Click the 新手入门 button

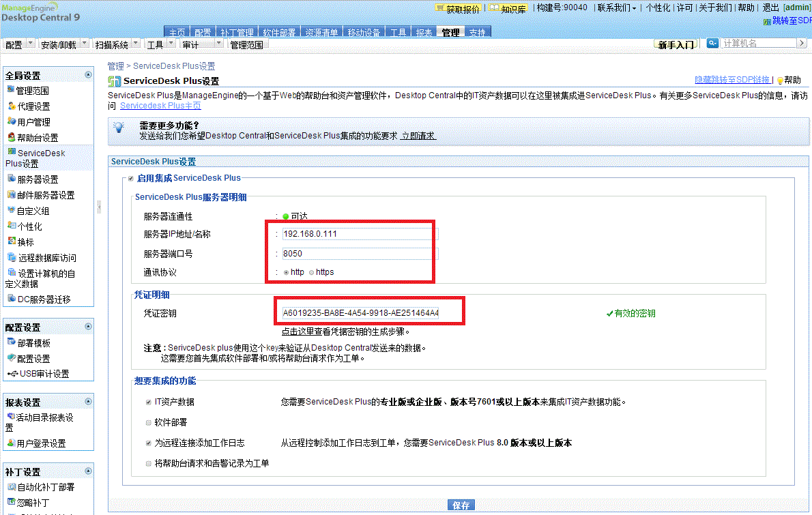676,44
